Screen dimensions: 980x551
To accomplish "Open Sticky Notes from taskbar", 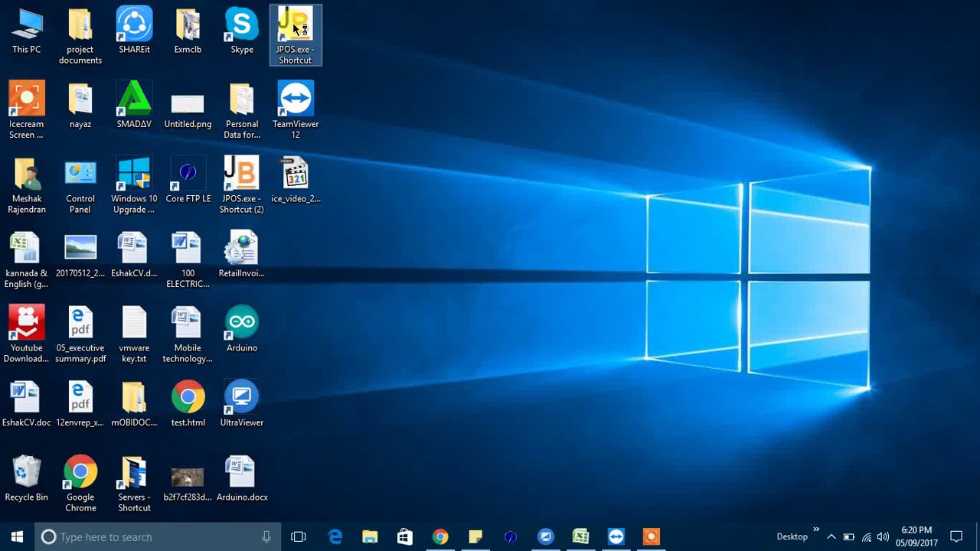I will (x=475, y=536).
